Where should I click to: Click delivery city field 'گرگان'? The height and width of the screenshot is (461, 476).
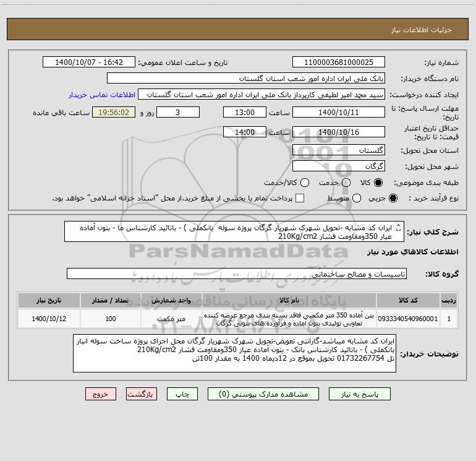click(x=339, y=166)
